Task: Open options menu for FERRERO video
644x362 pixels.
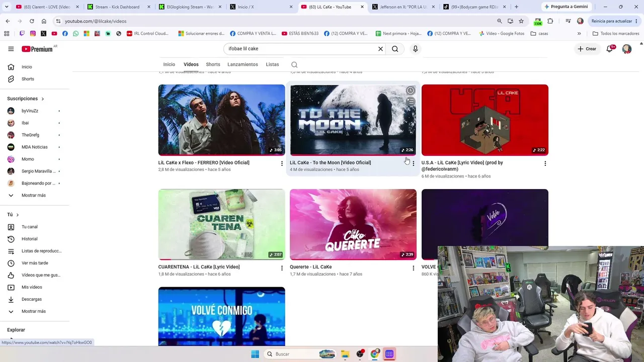Action: [282, 163]
